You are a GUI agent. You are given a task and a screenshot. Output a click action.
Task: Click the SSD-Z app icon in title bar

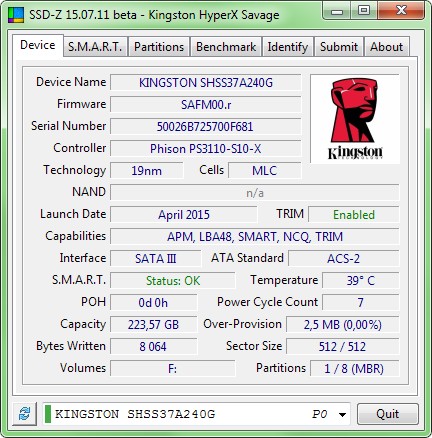pos(16,15)
